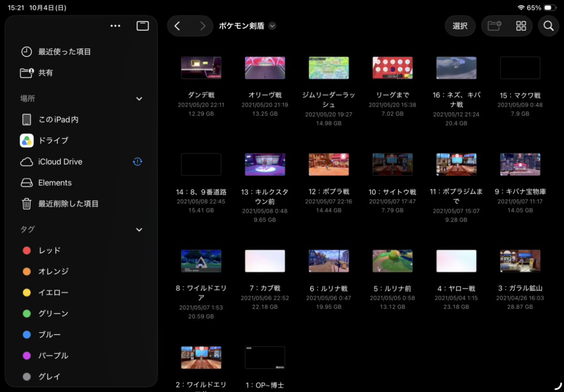Click the オリーヴ戦 file name
Image resolution: width=564 pixels, height=392 pixels.
click(265, 95)
